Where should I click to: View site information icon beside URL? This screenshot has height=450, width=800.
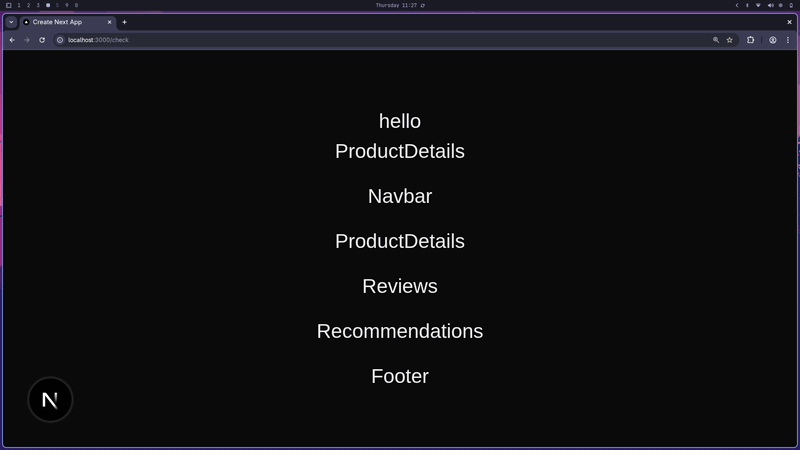[60, 40]
